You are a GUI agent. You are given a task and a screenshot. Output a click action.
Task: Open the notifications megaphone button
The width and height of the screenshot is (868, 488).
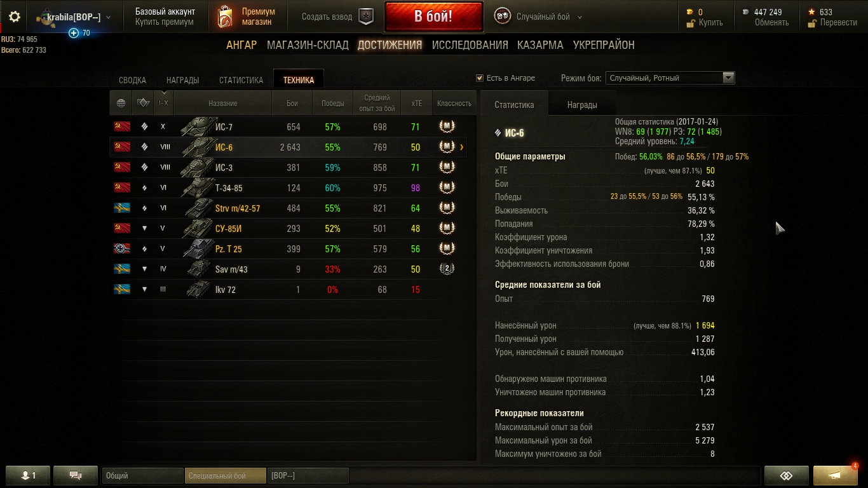coord(836,475)
